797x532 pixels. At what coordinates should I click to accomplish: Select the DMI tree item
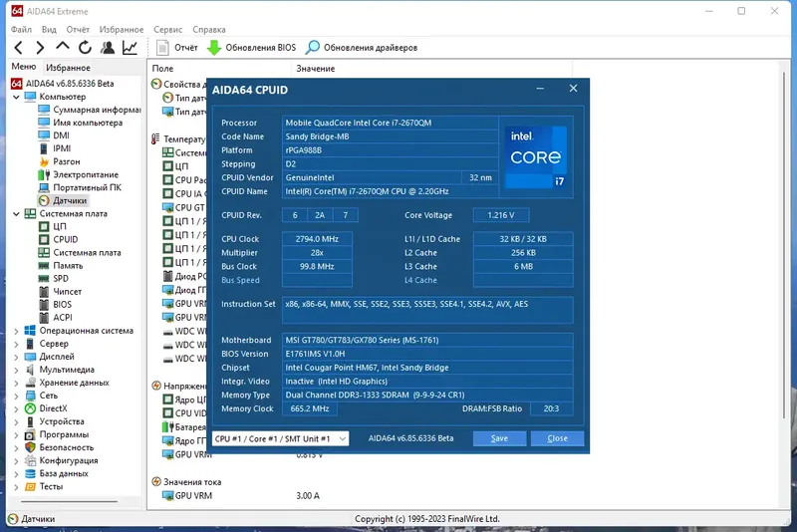pos(54,135)
